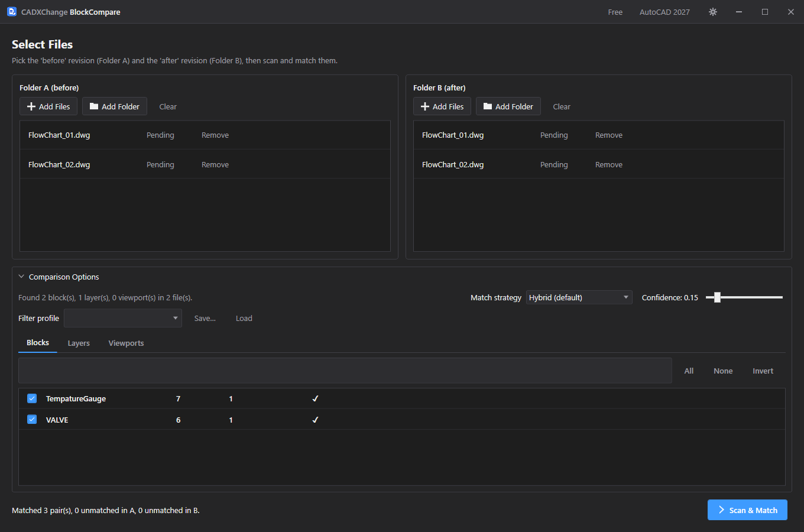
Task: Collapse the Comparison Options section
Action: tap(21, 277)
